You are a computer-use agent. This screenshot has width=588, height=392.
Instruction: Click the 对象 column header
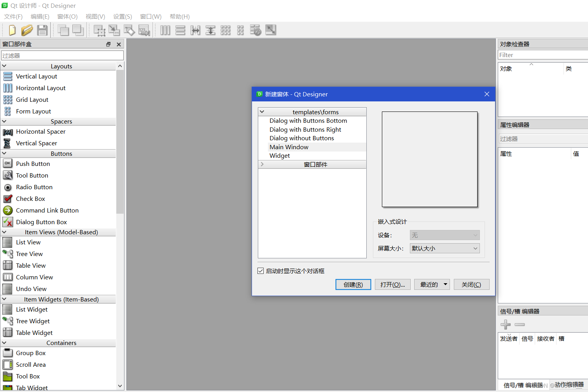point(531,68)
